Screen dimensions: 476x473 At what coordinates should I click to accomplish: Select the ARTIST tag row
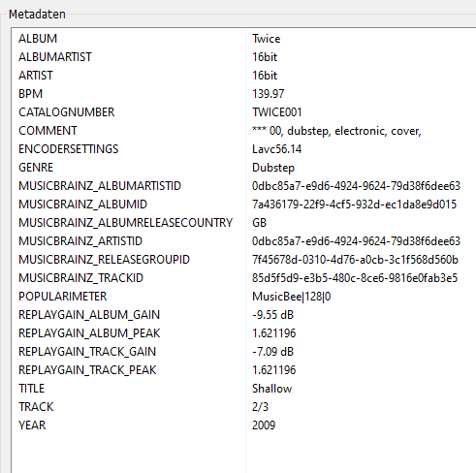point(244,76)
